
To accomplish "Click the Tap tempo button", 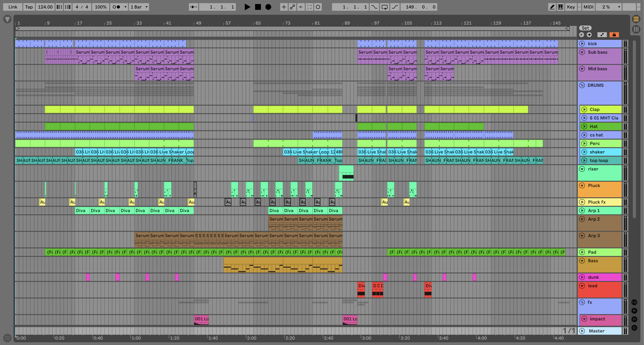I will click(29, 7).
